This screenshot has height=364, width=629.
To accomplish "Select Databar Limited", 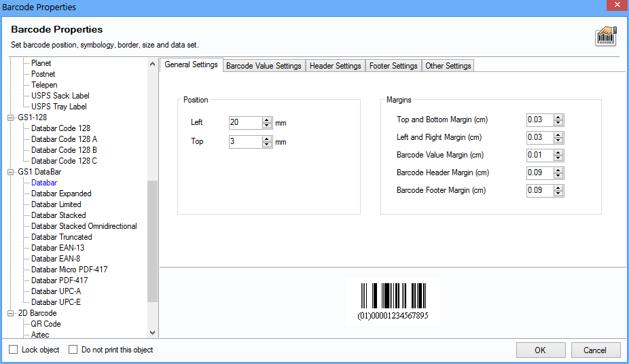I will tap(56, 204).
